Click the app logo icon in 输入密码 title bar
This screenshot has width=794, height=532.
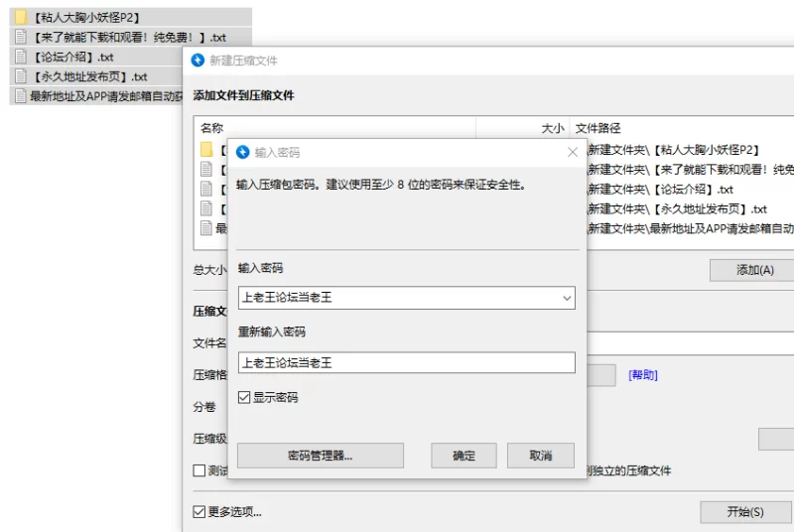[x=243, y=152]
